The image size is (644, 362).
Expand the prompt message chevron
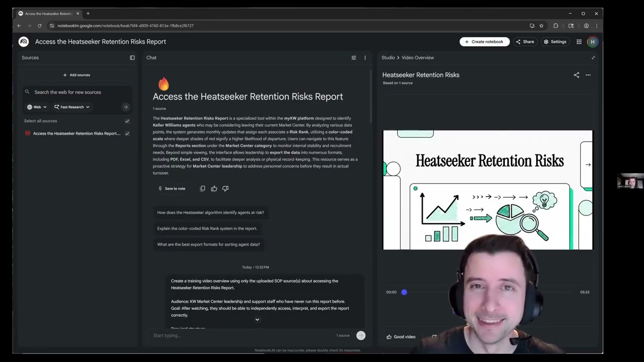(x=257, y=320)
